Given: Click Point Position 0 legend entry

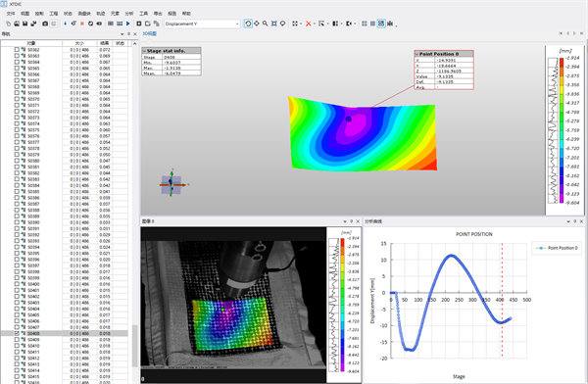Looking at the screenshot, I should click(x=557, y=248).
